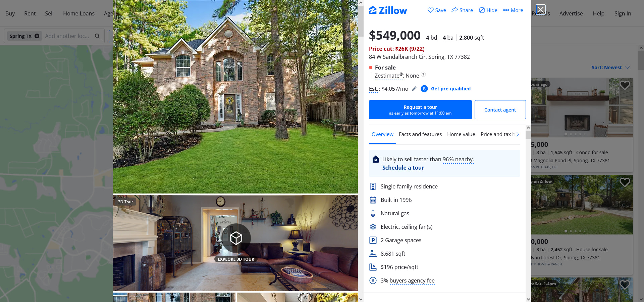
Task: Open the Home value tab
Action: coord(461,134)
